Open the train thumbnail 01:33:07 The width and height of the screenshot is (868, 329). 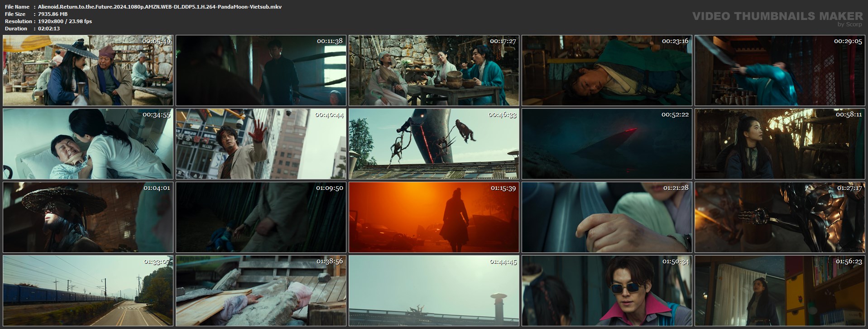coord(88,291)
